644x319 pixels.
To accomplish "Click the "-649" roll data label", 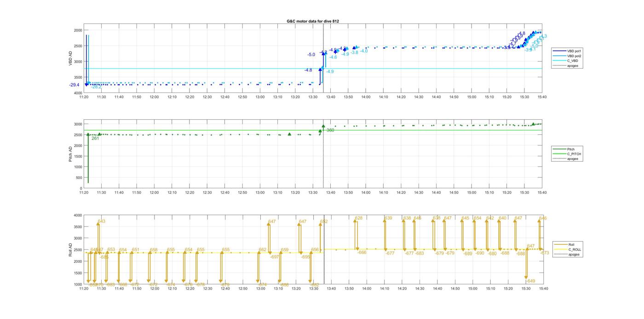I will [530, 281].
